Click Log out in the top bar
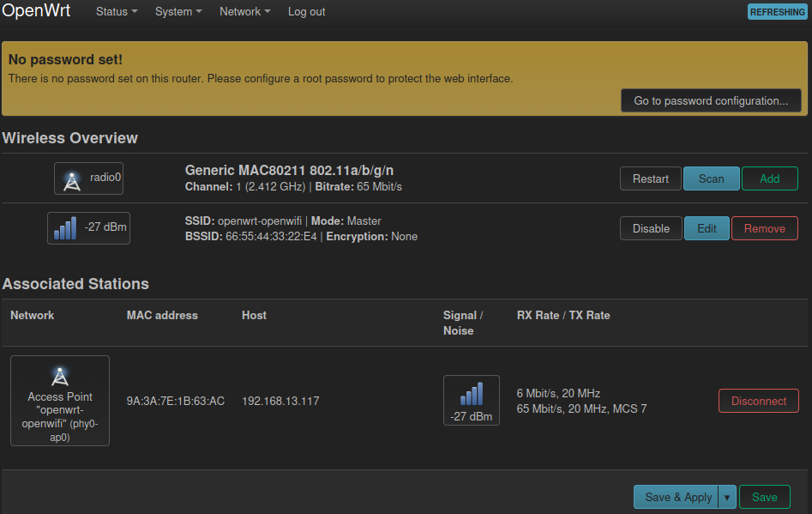Screen dimensions: 812x514 [x=307, y=11]
